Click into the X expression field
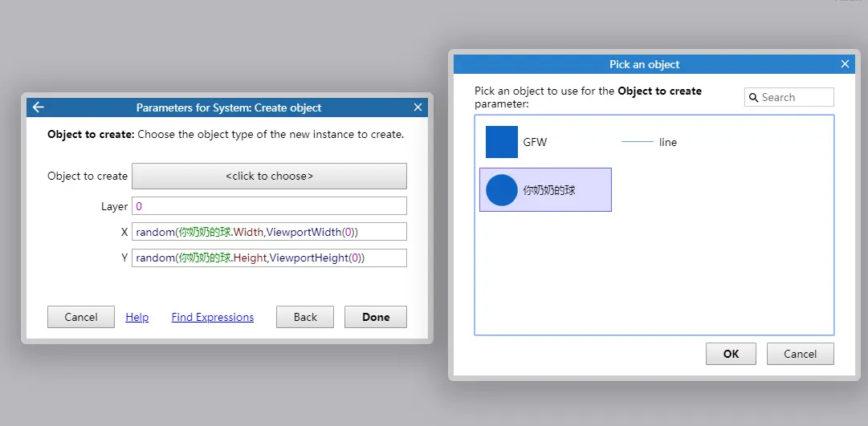Image resolution: width=868 pixels, height=426 pixels. 269,233
